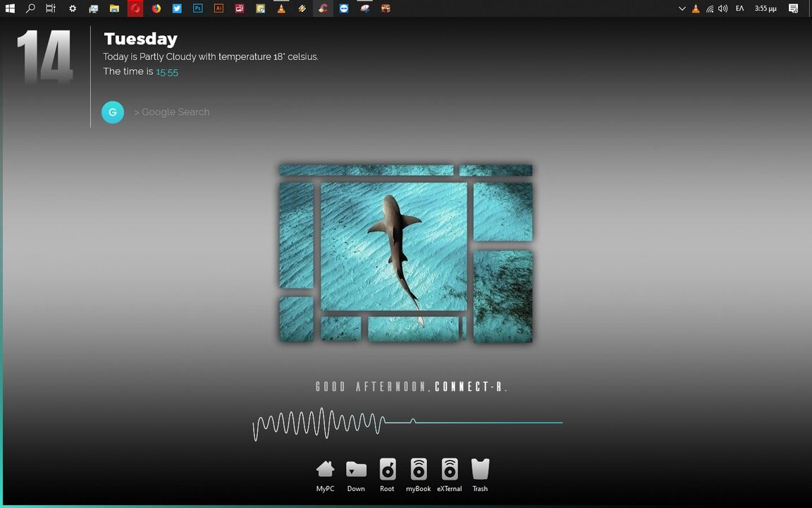Open the taskbar clock showing 3:55 μμ
Screen dimensions: 812x508
pyautogui.click(x=765, y=8)
